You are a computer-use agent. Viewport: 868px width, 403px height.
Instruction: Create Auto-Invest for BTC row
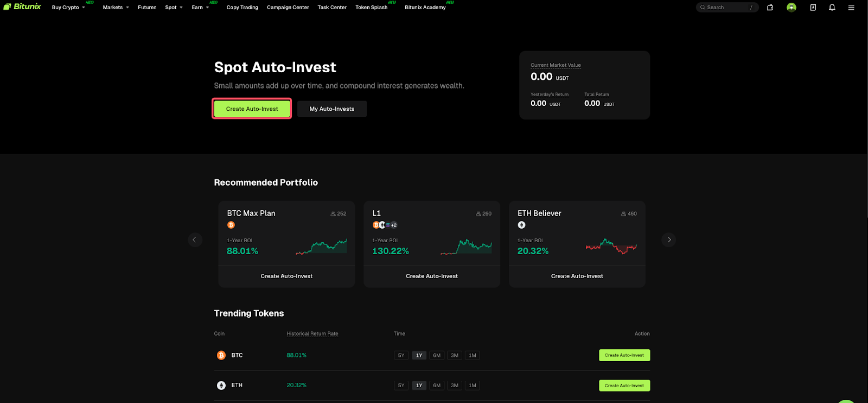[x=624, y=355]
